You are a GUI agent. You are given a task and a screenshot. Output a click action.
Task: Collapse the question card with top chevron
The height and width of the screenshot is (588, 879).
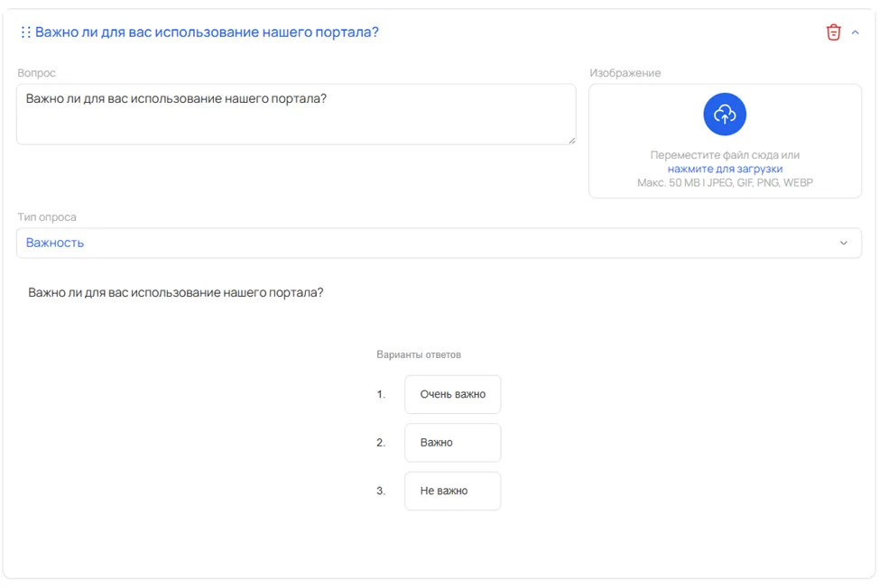pyautogui.click(x=856, y=32)
